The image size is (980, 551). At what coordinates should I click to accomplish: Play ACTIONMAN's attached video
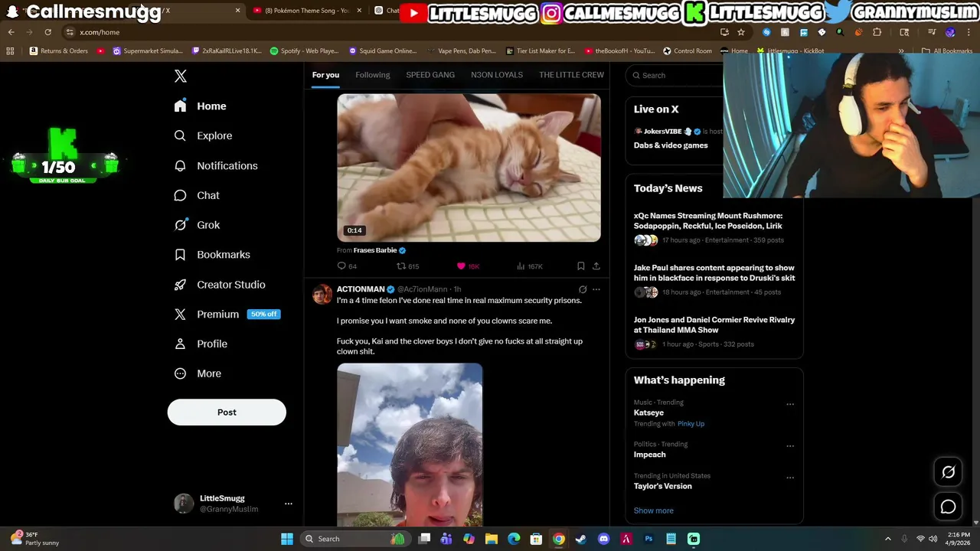point(410,445)
